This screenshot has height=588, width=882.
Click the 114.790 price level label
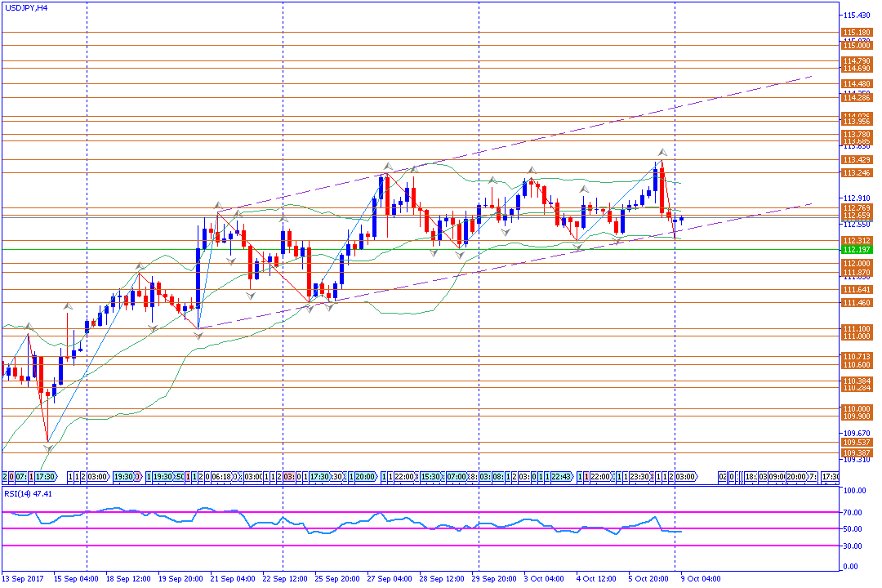(x=857, y=60)
